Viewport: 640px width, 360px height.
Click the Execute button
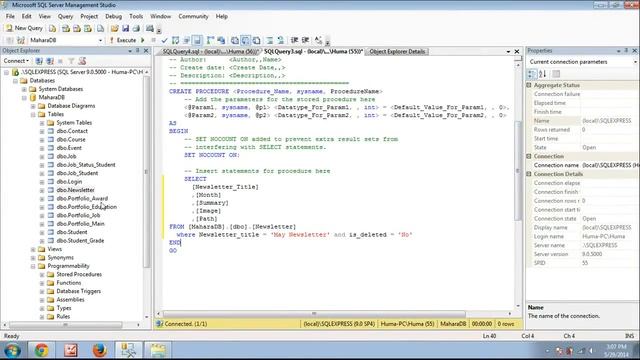123,40
